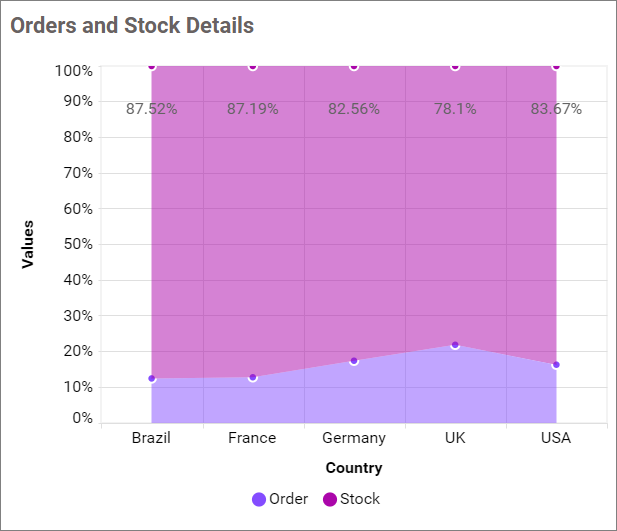
Task: Click the Orders and Stock Details title
Action: pos(132,25)
